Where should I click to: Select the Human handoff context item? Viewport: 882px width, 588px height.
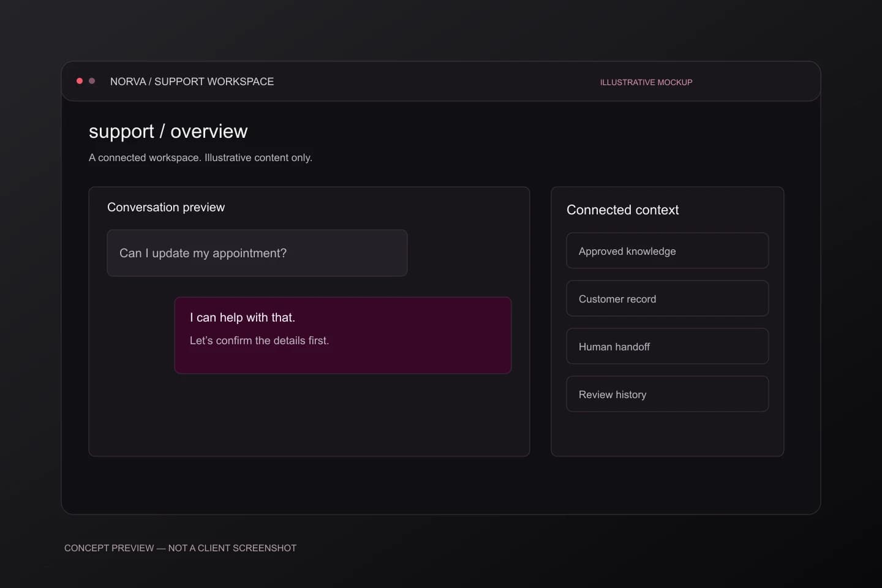(668, 346)
